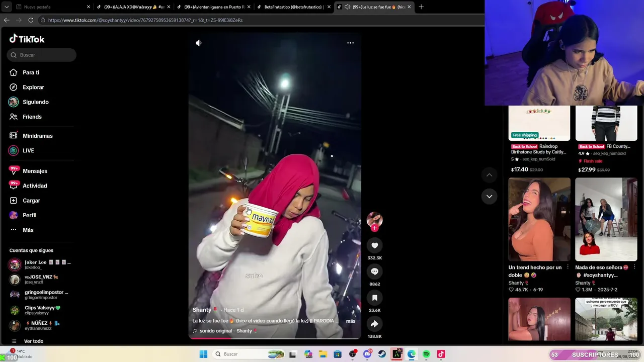Play the 'Nada de eso señora' video
This screenshot has width=644, height=362.
606,219
